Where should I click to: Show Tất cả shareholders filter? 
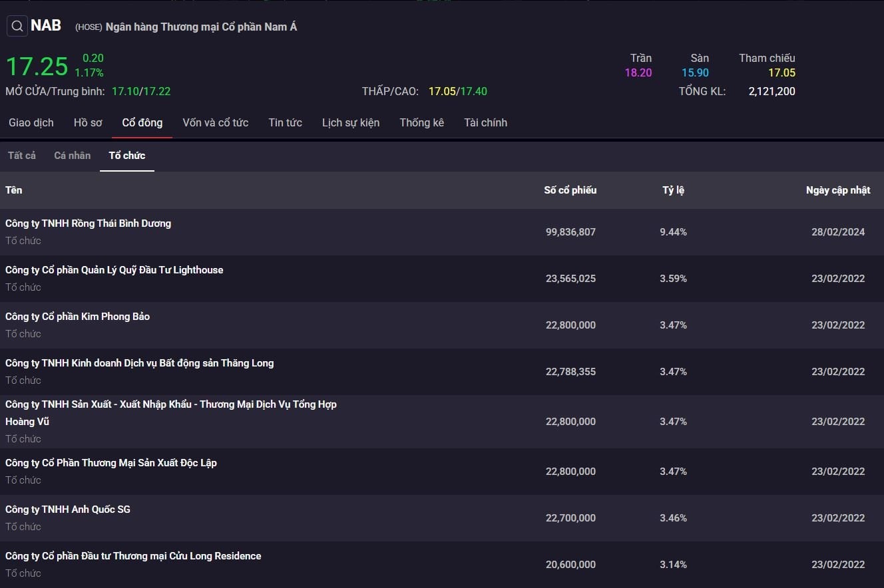(22, 155)
